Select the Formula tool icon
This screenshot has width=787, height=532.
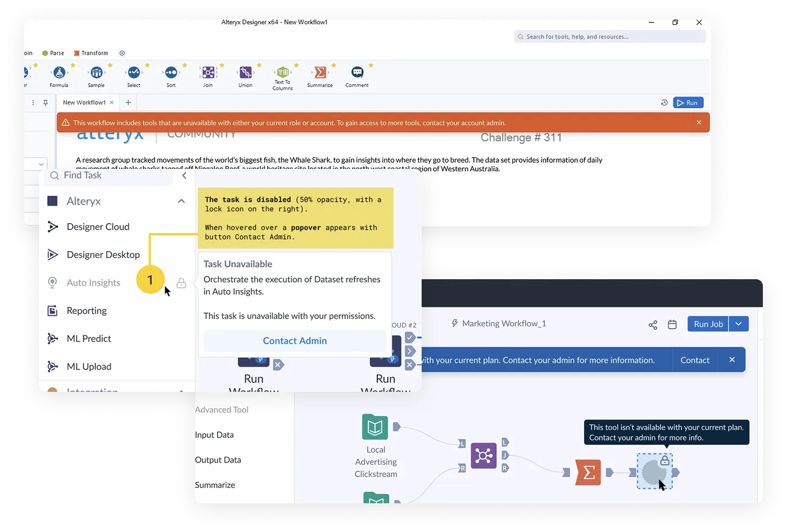click(x=59, y=72)
